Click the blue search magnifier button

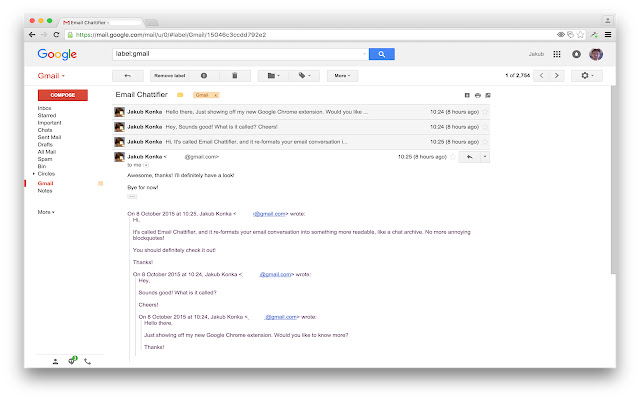tap(382, 54)
